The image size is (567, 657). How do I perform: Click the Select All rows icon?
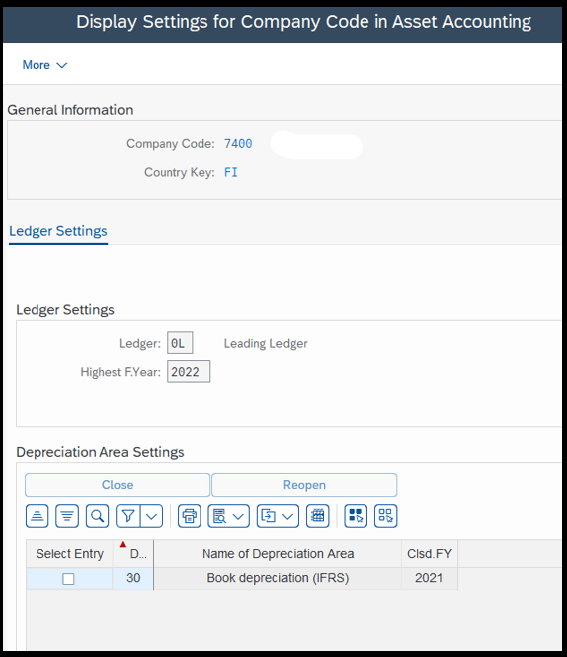(355, 516)
